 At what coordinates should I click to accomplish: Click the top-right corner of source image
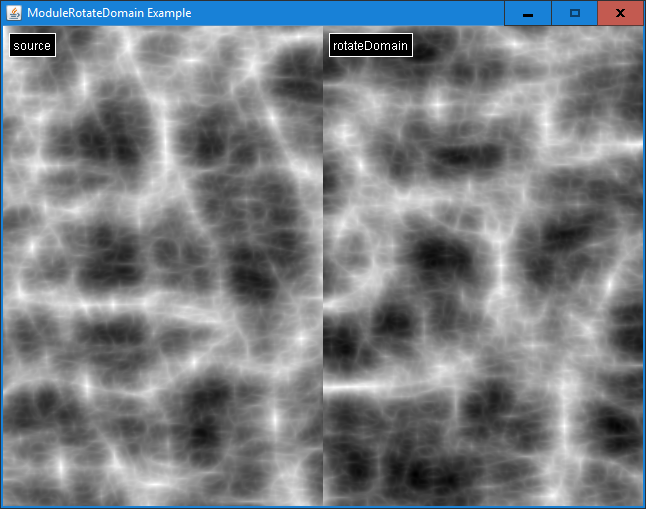(x=320, y=28)
